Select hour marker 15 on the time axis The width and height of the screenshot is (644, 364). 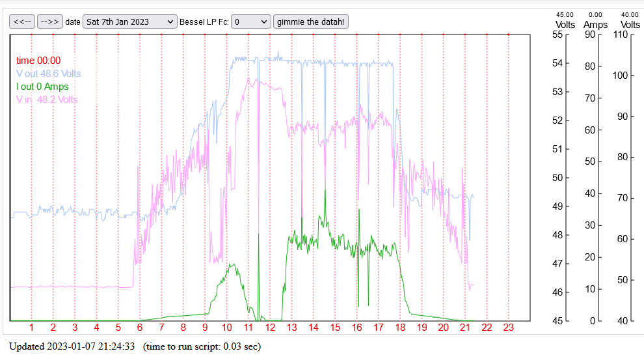(335, 328)
